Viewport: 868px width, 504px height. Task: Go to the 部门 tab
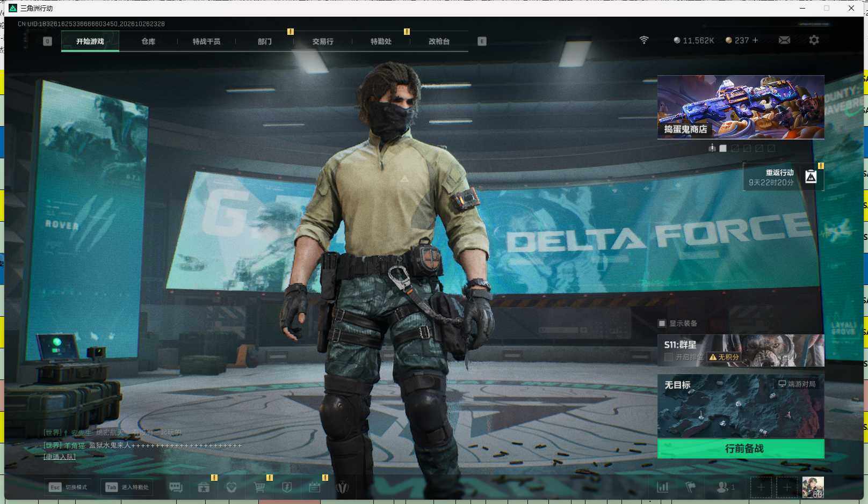264,41
